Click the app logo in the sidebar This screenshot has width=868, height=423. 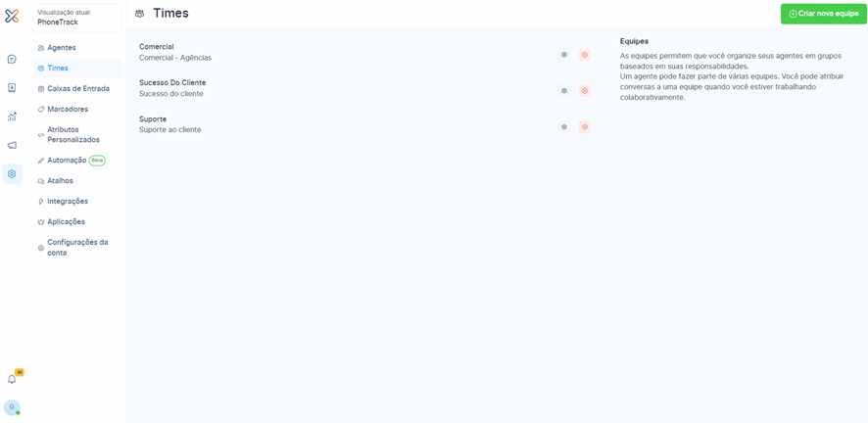pos(12,16)
